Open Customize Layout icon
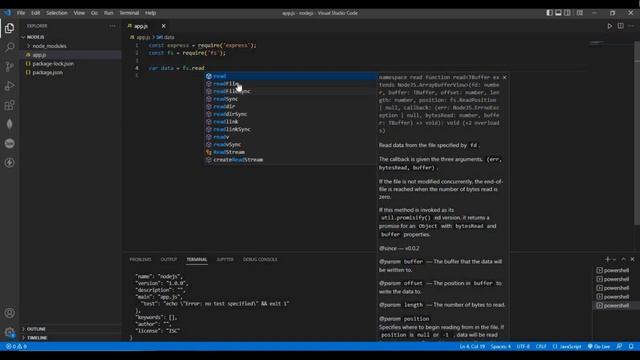The height and width of the screenshot is (360, 640). 580,13
